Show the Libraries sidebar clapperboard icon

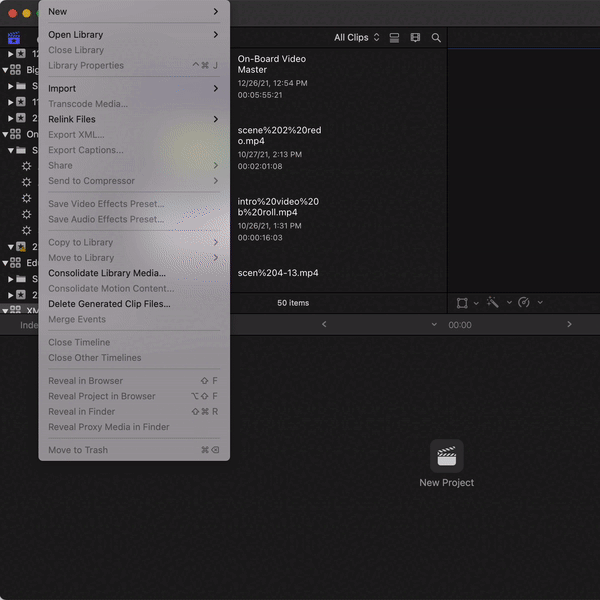click(x=14, y=38)
